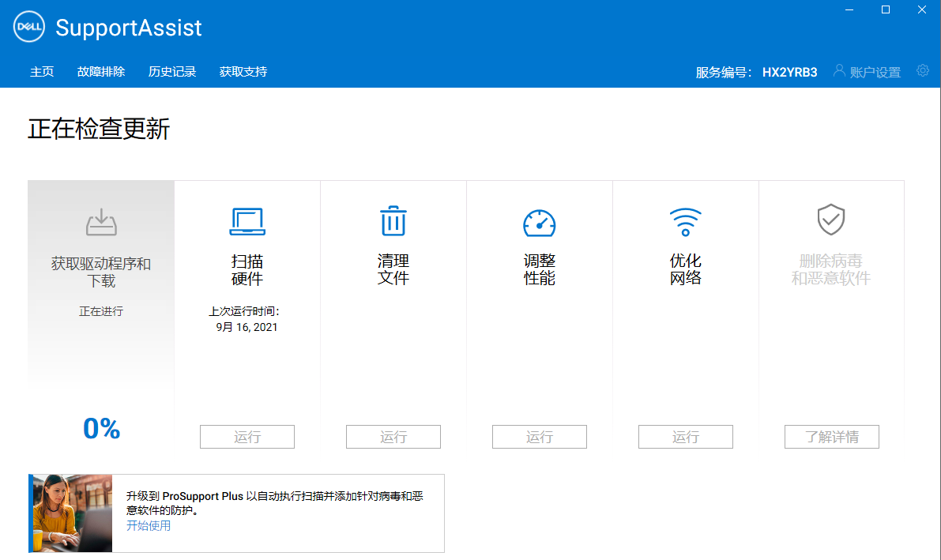This screenshot has width=941, height=560.
Task: Run the 扫描硬件 hardware scan
Action: click(x=247, y=437)
